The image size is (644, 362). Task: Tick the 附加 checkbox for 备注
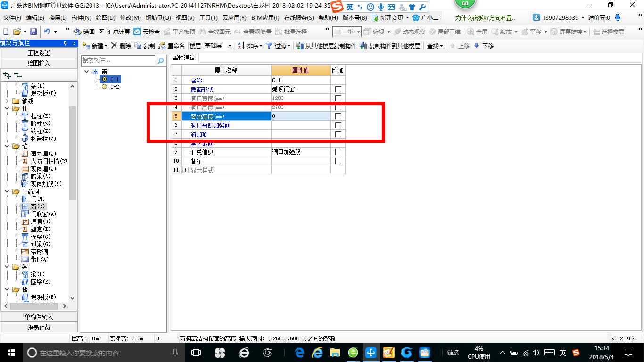(x=338, y=161)
